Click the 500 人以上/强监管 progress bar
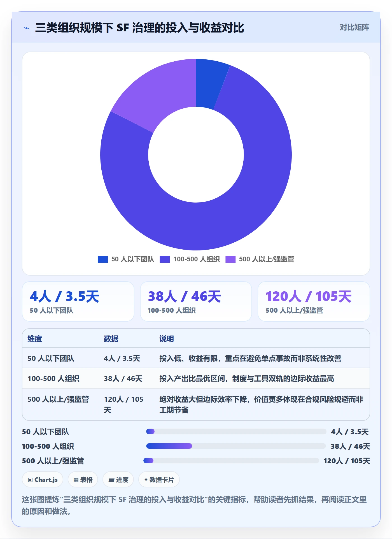This screenshot has width=392, height=539. 231,461
